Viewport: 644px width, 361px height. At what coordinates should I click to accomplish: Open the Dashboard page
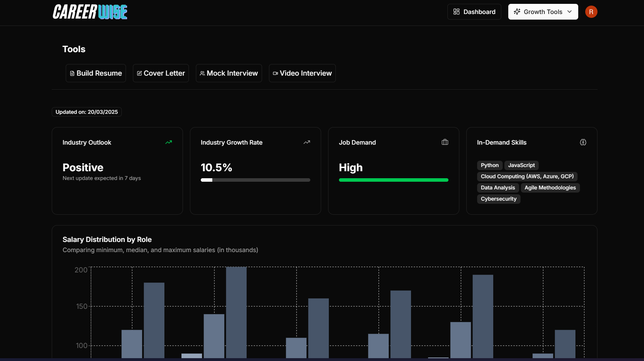pos(474,12)
